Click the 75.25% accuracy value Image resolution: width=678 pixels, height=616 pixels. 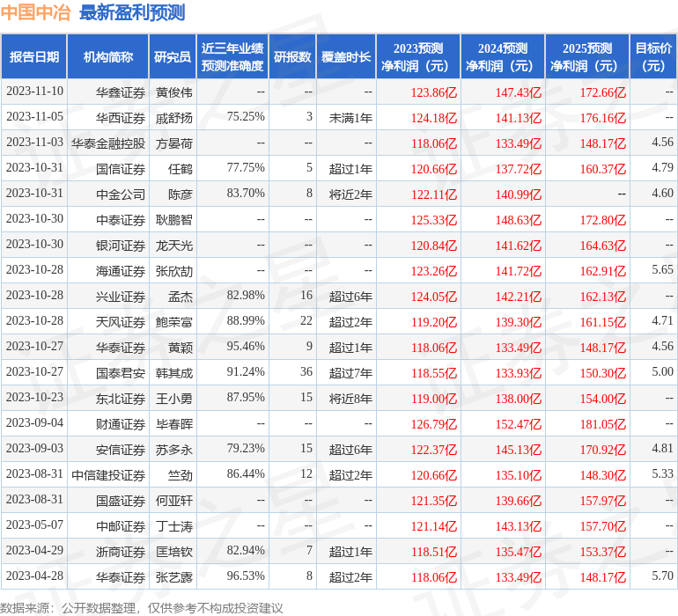coord(246,117)
